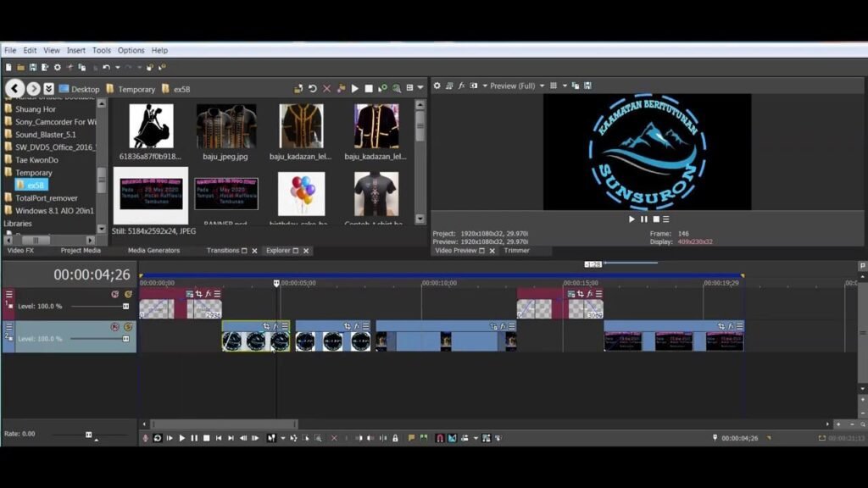Open a project with the folder icon
868x488 pixels.
[20, 68]
